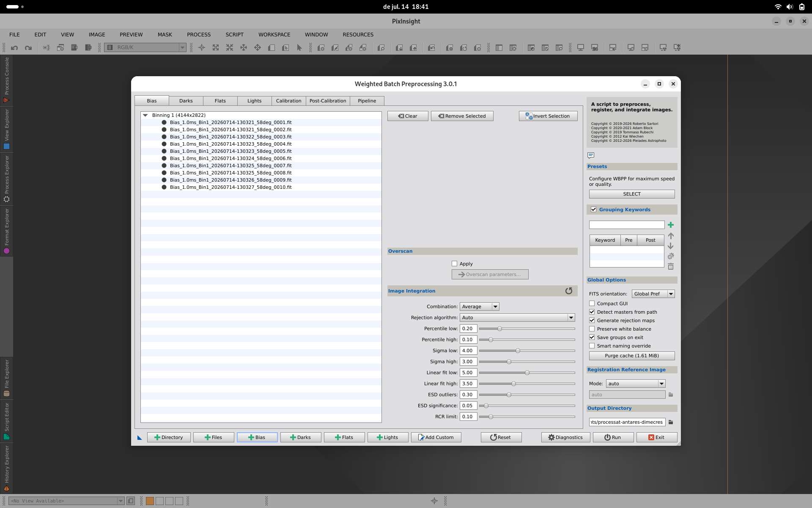Click the four-inward-arrows zoom icon

click(230, 48)
